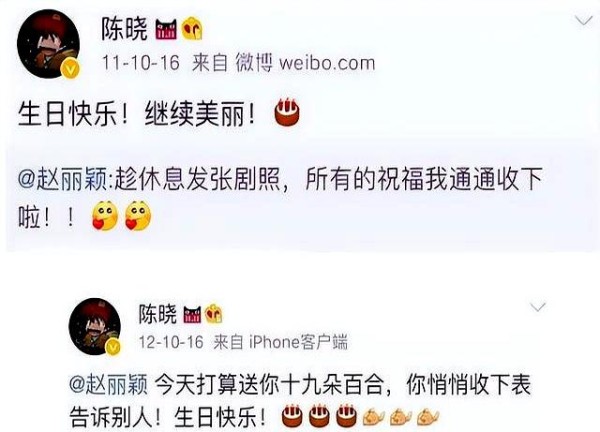The height and width of the screenshot is (432, 600).
Task: Click the weibo.com source link
Action: [327, 63]
